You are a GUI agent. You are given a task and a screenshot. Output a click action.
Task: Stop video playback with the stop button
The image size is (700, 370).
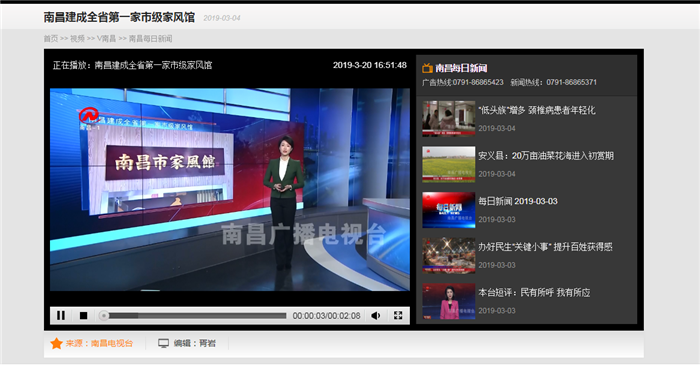click(83, 316)
